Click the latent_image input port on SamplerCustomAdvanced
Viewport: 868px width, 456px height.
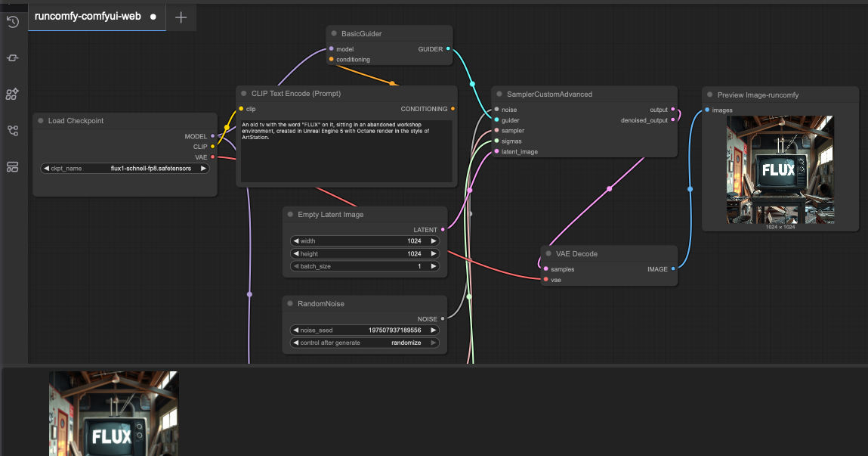[x=496, y=152]
